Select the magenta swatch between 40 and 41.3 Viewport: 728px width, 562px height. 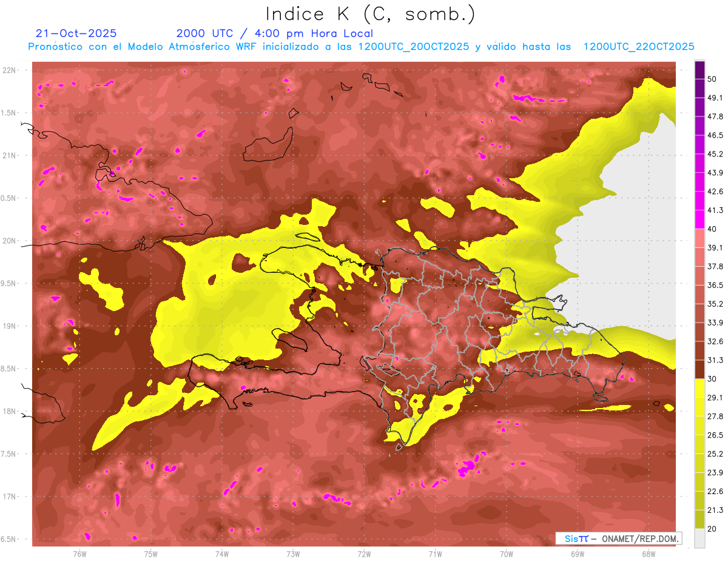(x=699, y=219)
